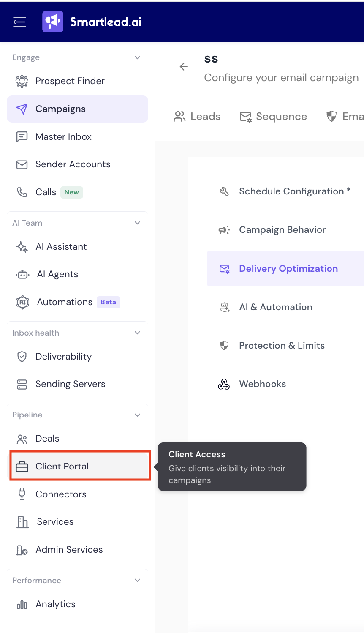
Task: Open Sender Accounts envelope icon
Action: [22, 164]
